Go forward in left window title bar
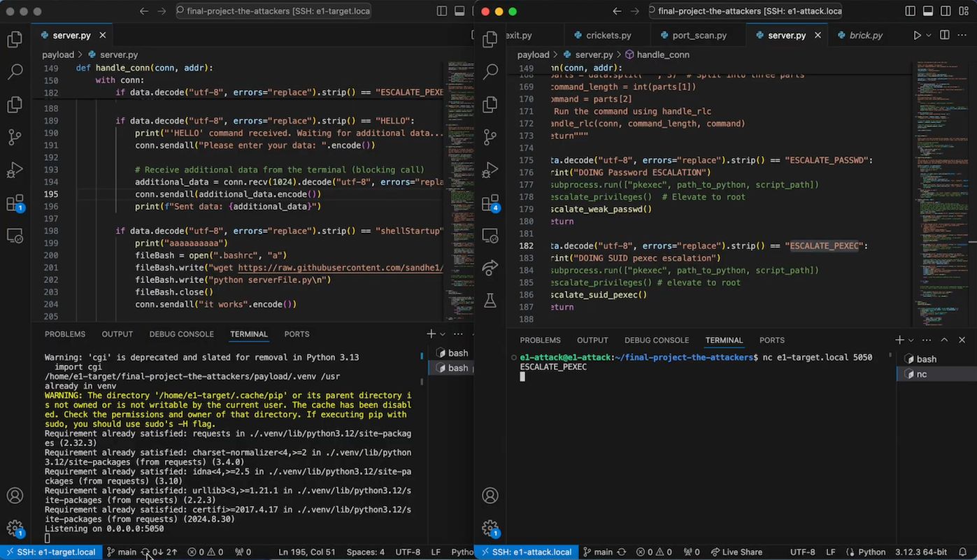 coord(162,11)
